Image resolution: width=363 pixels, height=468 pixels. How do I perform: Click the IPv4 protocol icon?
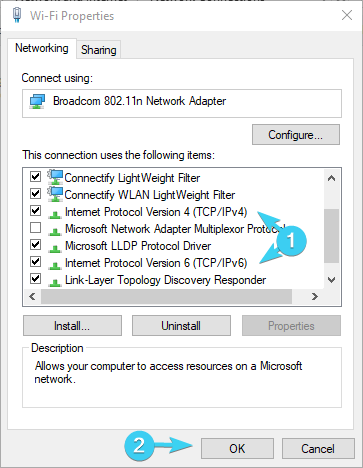point(55,214)
